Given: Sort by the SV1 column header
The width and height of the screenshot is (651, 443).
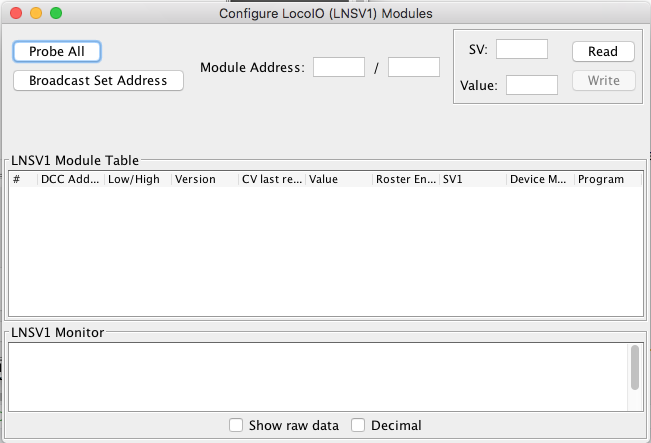Looking at the screenshot, I should coord(473,179).
